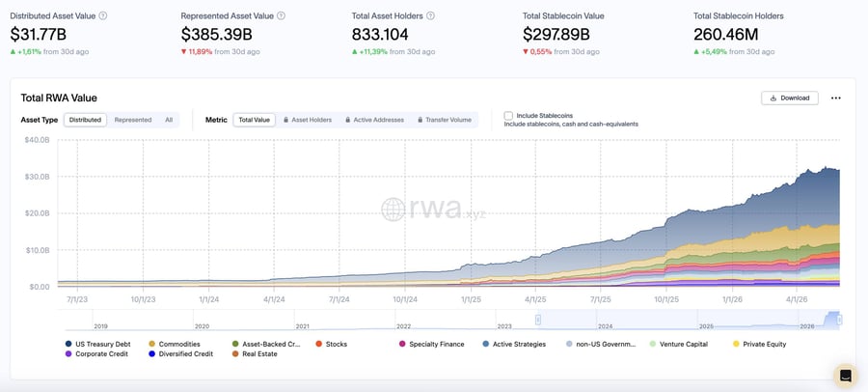Click the Distributed Asset Value help icon
Image resolution: width=868 pixels, height=392 pixels.
tap(103, 16)
